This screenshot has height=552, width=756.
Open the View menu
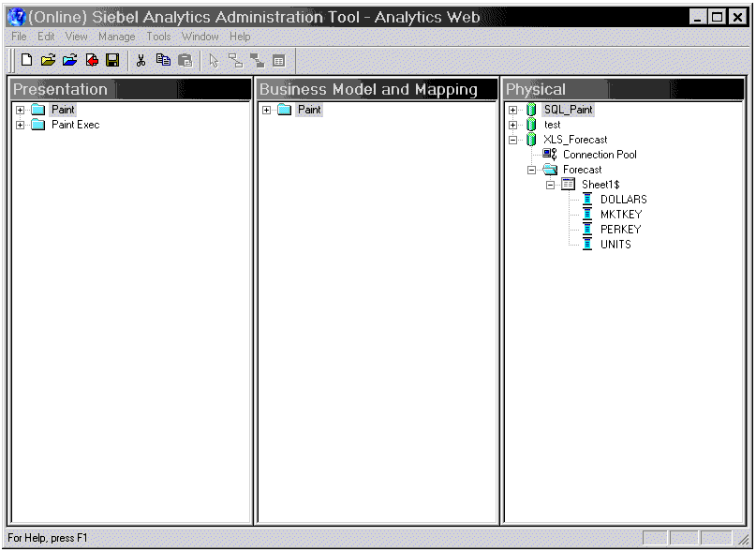pos(76,37)
